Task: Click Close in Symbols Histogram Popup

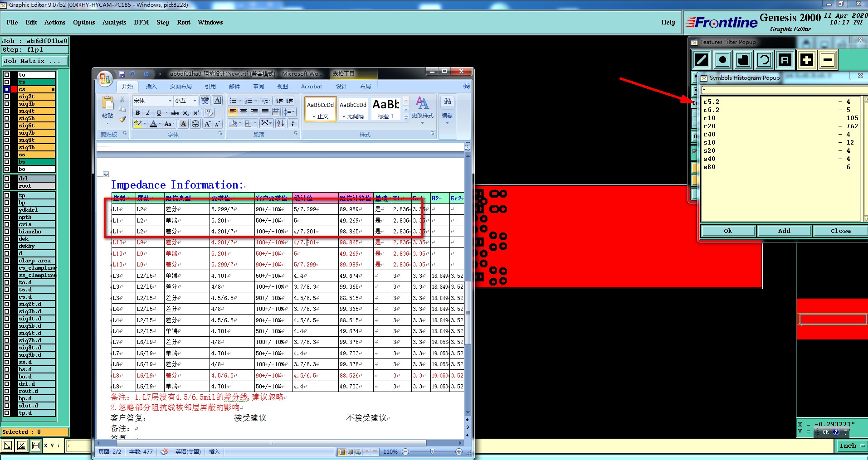Action: [x=840, y=231]
